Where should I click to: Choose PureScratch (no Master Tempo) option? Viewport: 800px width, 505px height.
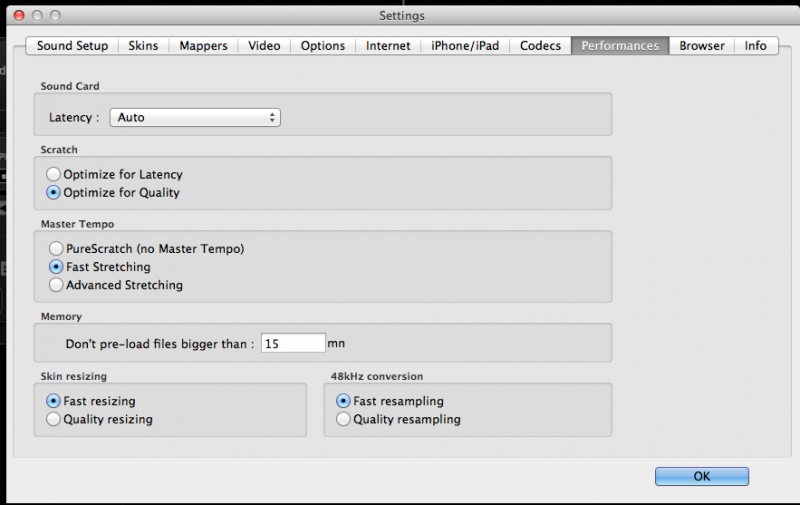click(x=57, y=248)
